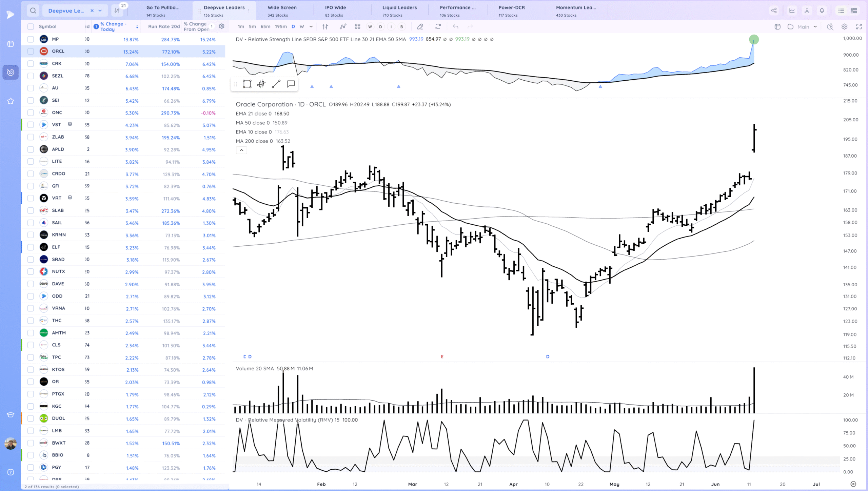Viewport: 868px width, 491px height.
Task: Click the share icon in top bar
Action: (774, 11)
